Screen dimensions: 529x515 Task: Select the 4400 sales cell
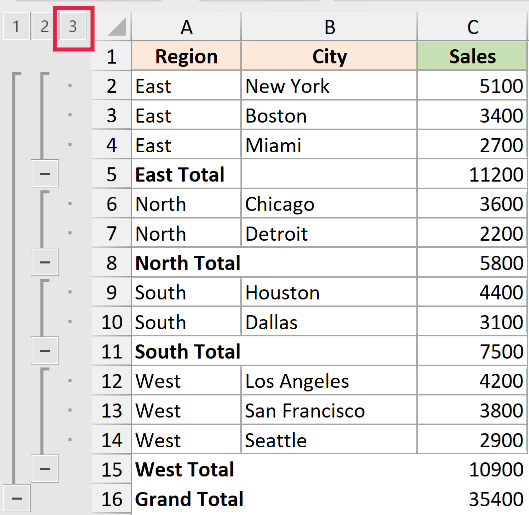coord(472,292)
